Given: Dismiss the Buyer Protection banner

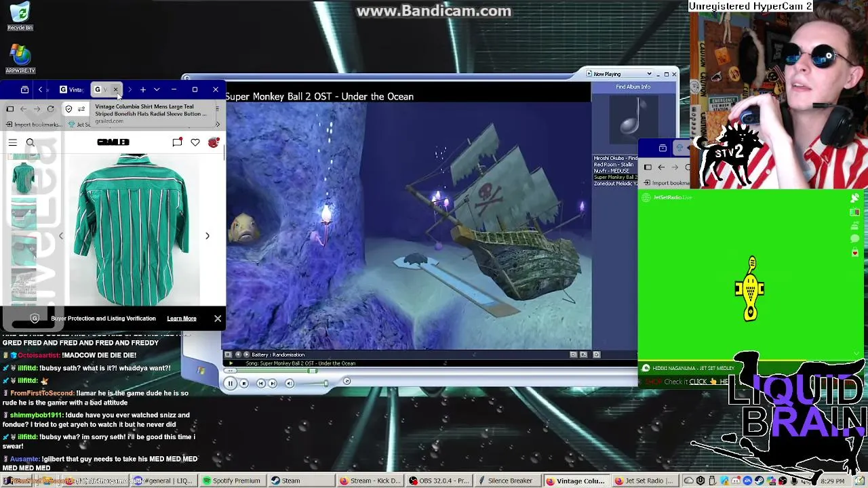Looking at the screenshot, I should [x=218, y=319].
